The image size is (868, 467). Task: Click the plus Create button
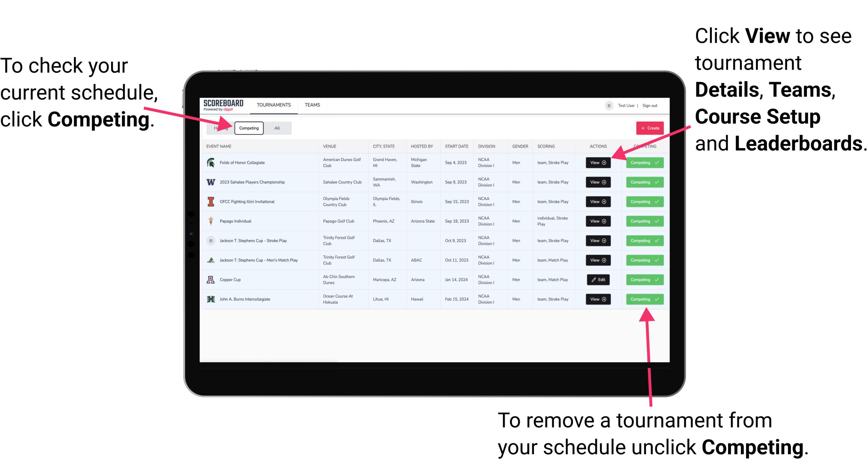[650, 128]
